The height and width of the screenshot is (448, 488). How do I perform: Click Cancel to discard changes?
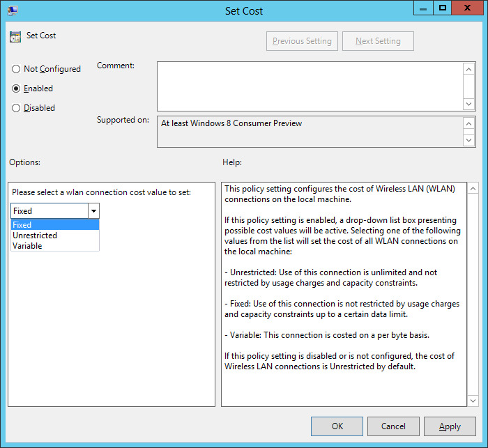pos(393,426)
